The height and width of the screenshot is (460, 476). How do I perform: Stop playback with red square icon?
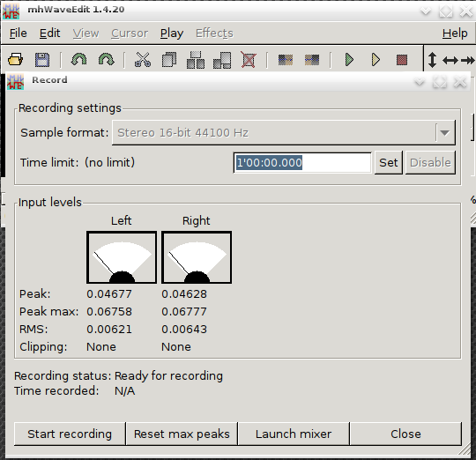tap(402, 60)
